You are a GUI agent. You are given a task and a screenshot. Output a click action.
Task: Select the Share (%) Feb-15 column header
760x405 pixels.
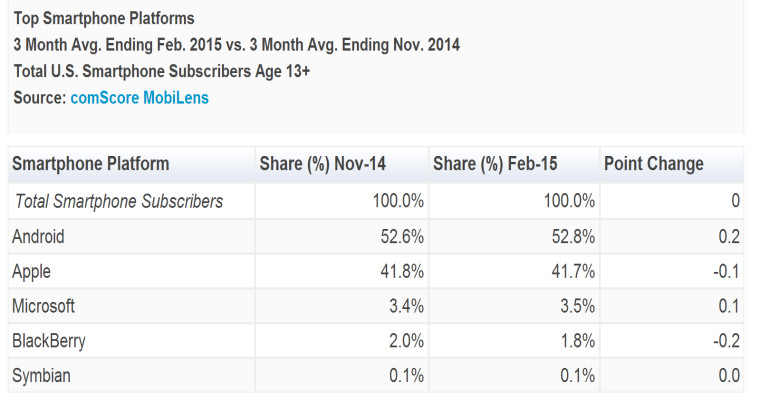[x=495, y=164]
